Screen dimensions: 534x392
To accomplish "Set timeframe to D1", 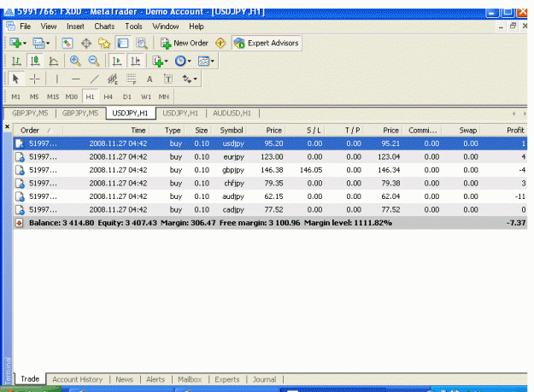I will click(127, 97).
